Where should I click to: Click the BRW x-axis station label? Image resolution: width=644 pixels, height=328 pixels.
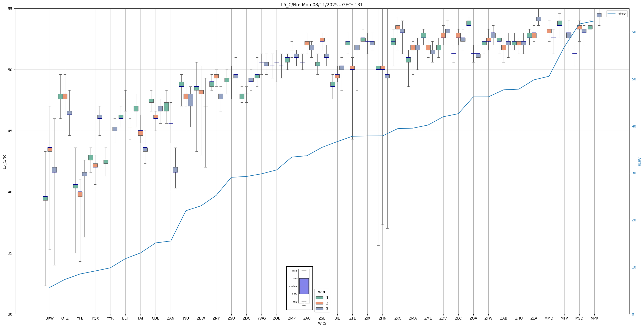49,318
